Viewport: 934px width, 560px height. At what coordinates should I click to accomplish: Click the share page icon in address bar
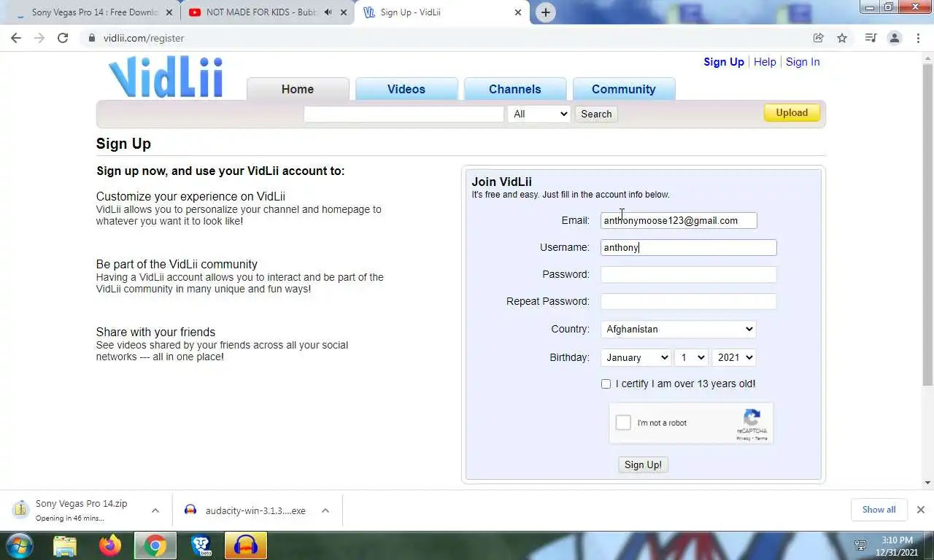(819, 38)
